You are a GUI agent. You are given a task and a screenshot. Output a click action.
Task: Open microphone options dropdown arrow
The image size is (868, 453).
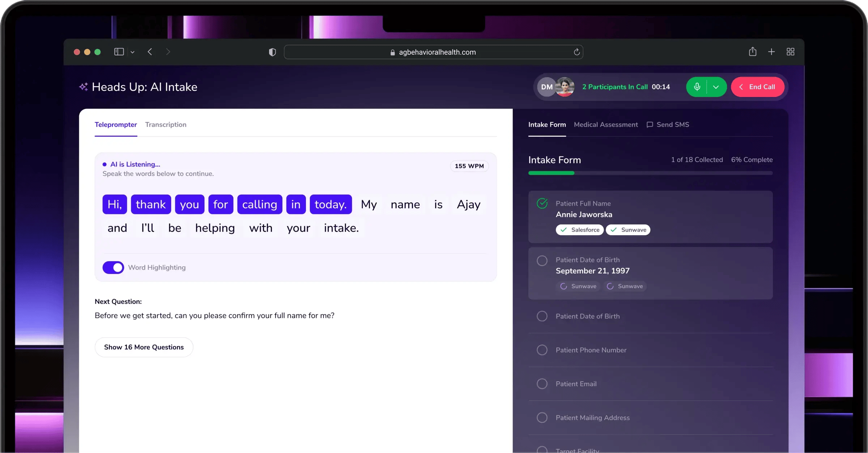[716, 87]
